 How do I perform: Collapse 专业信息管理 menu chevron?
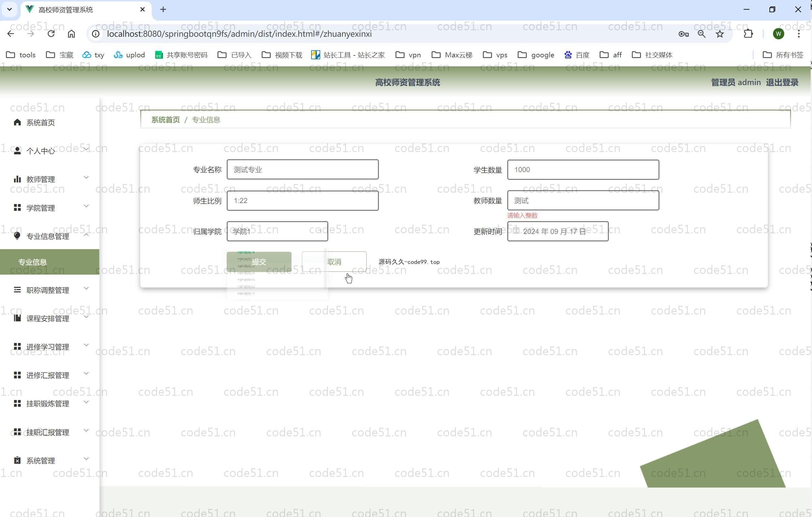(86, 234)
